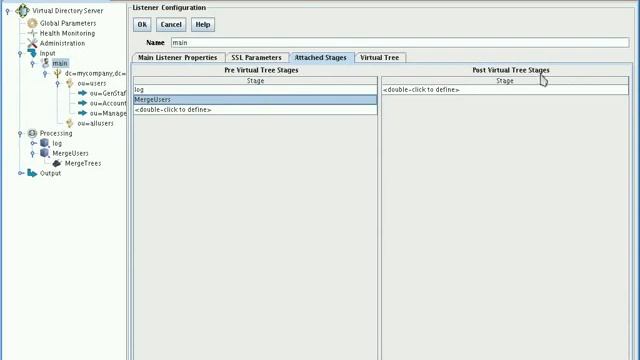Collapse the ou=users node
Image resolution: width=640 pixels, height=360 pixels.
58,84
